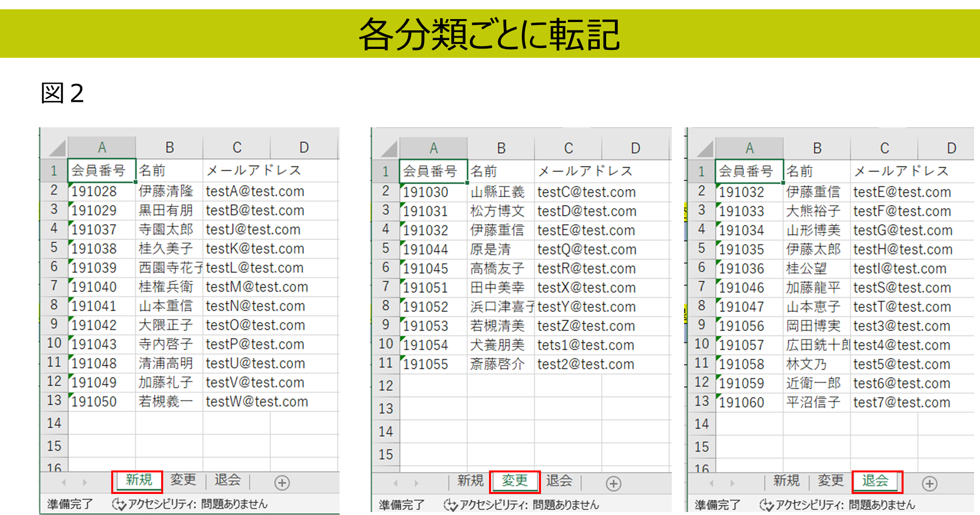
Task: Open accessibility checker icon in right window
Action: [767, 505]
